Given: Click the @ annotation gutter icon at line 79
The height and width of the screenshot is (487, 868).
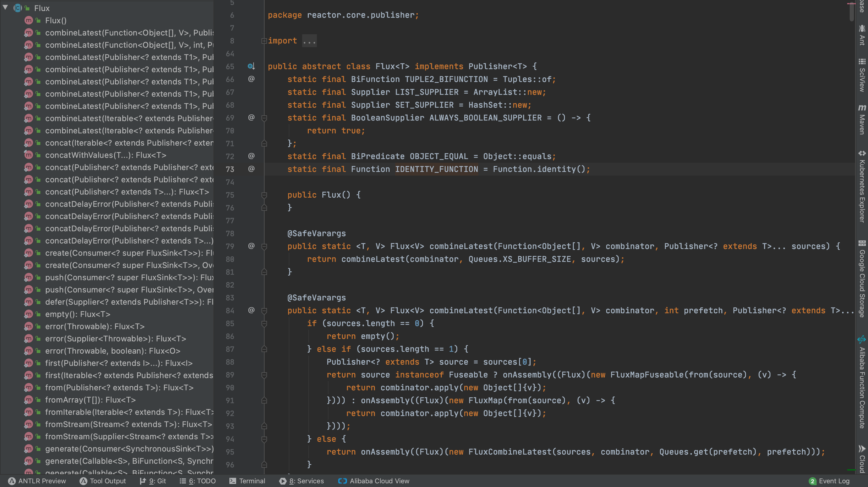Looking at the screenshot, I should click(x=251, y=246).
